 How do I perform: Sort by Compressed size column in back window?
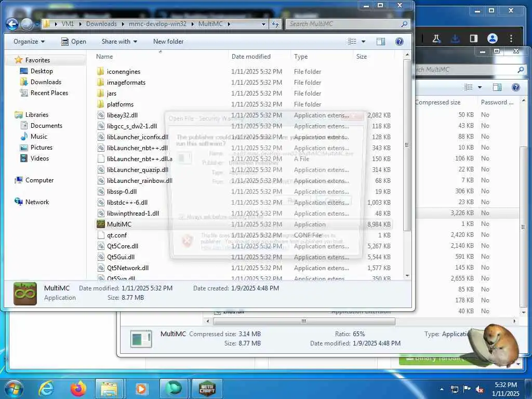(x=437, y=102)
